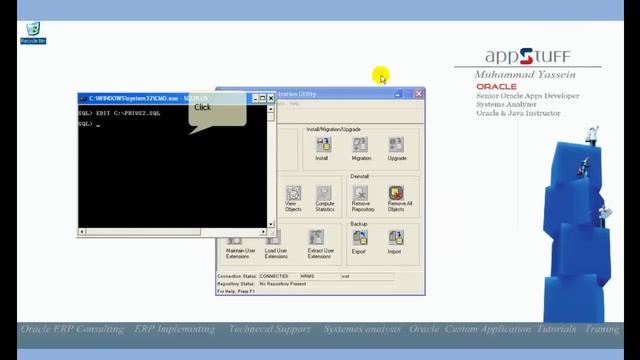
Task: Choose the Remove Repository icon
Action: [x=361, y=193]
